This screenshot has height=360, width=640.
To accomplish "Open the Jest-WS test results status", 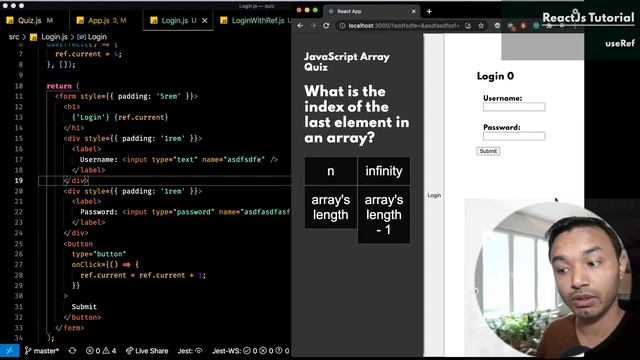I will [251, 351].
